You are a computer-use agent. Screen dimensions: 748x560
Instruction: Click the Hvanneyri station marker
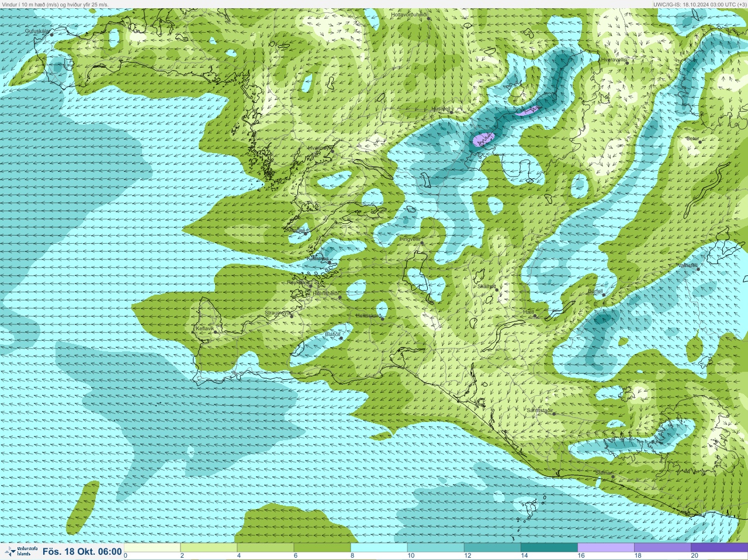pos(332,151)
